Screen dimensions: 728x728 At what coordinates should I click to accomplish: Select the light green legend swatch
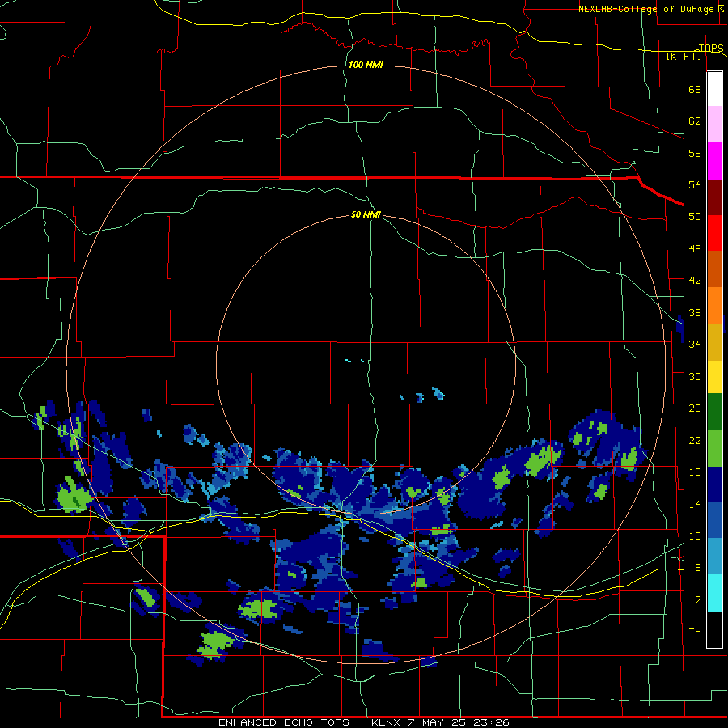tap(714, 448)
